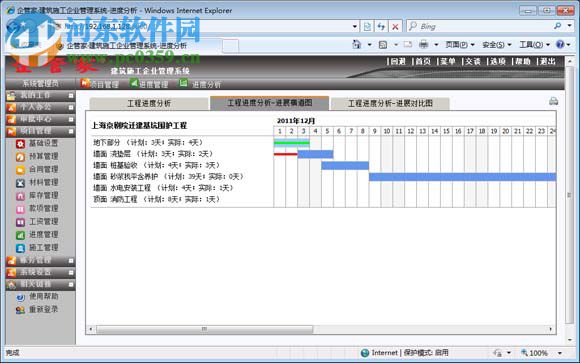Click the 回退 header link
The height and width of the screenshot is (363, 580).
click(x=398, y=61)
